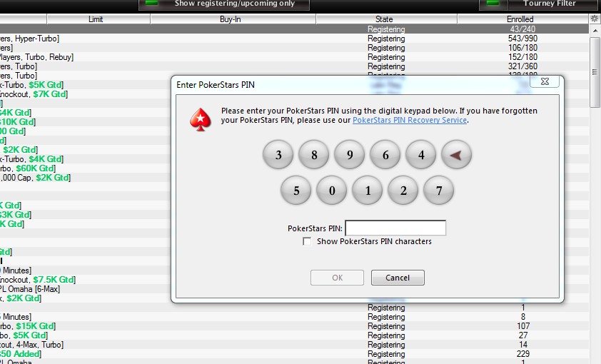
Task: Click keypad digit 0
Action: pos(331,191)
